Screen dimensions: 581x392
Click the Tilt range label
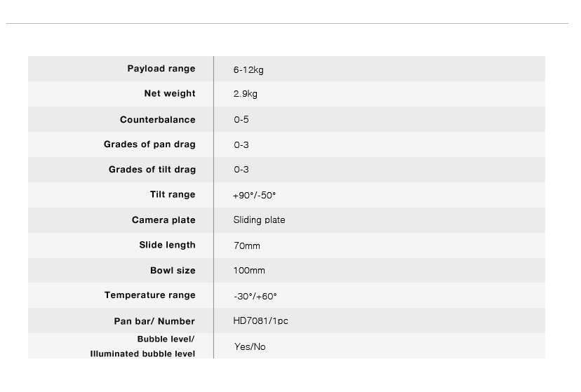(172, 195)
